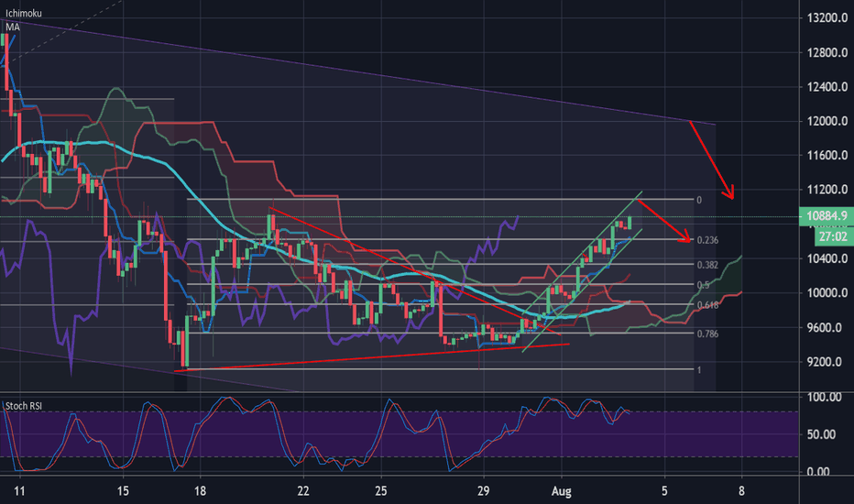Viewport: 854px width, 504px height.
Task: Click the 50.00 Stoch RSI scale label
Action: point(821,434)
